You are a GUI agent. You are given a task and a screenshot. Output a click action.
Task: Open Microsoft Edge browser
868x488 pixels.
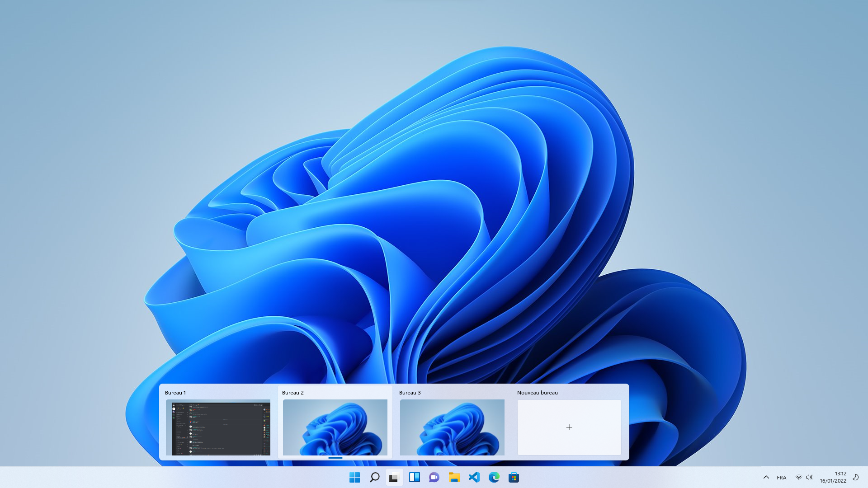494,477
